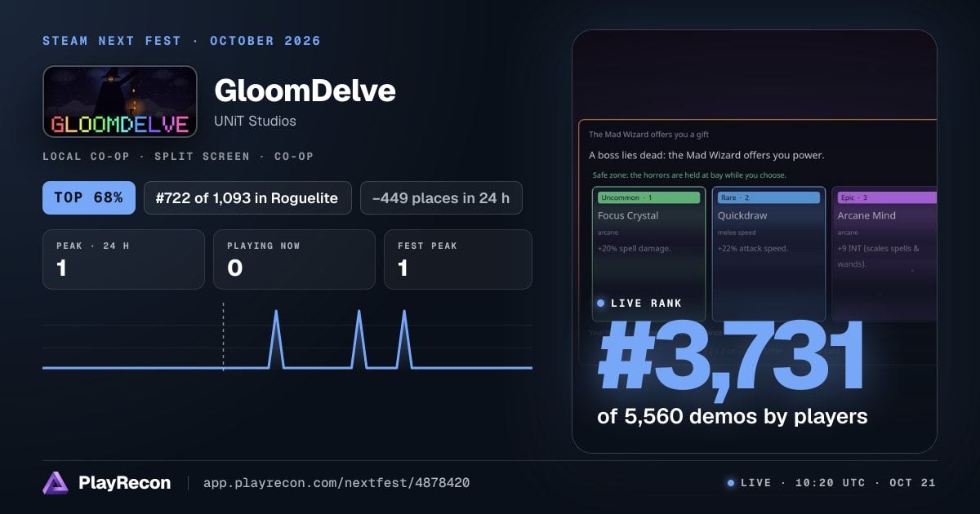Click the OCT 21 date in footer
This screenshot has width=980, height=514.
[x=912, y=483]
